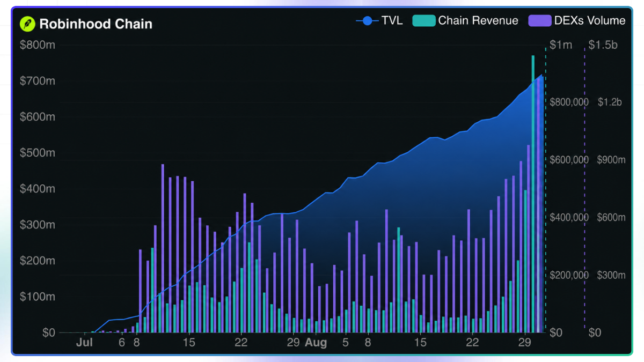Click the "$500m" axis label
Screen dimensions: 644x362
point(38,153)
